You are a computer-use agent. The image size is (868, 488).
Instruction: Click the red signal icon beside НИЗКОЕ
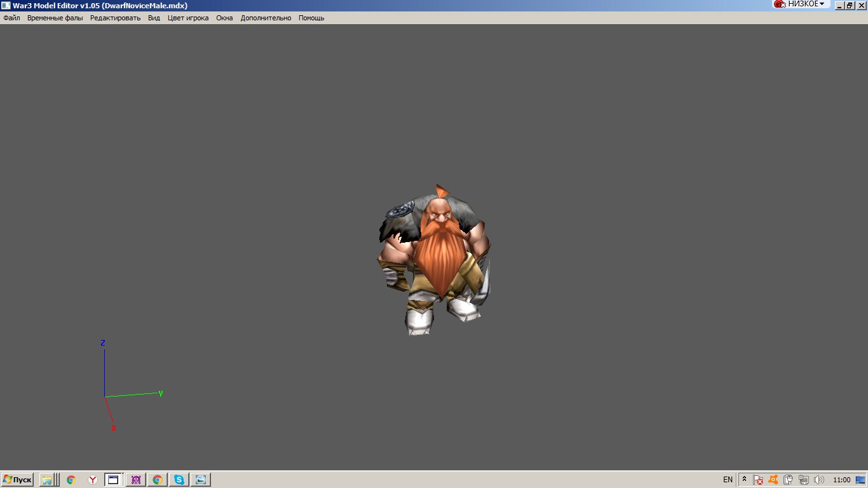(780, 4)
